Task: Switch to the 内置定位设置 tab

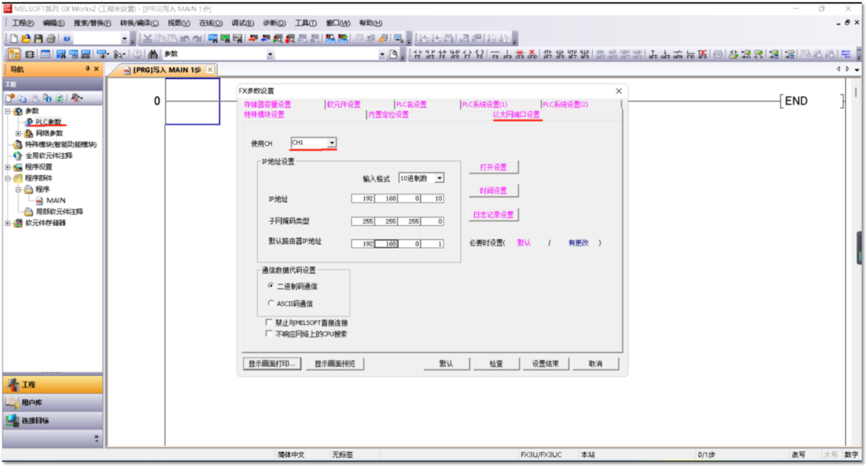Action: (389, 114)
